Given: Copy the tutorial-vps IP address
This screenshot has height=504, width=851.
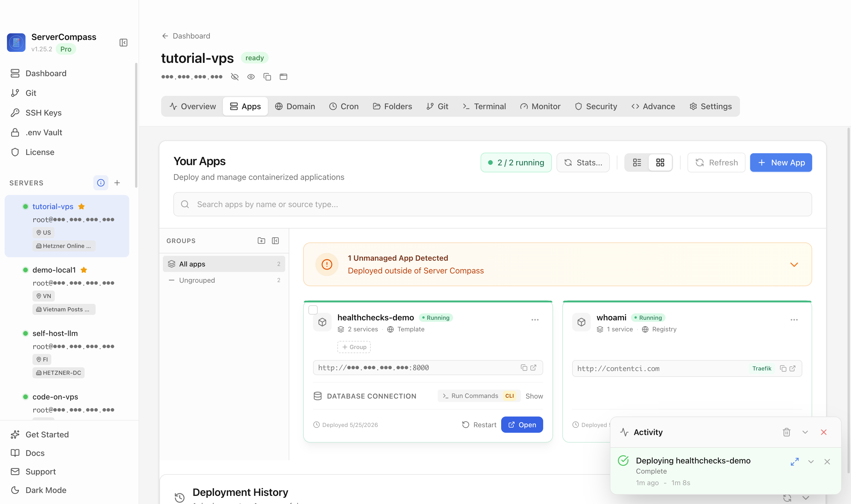Looking at the screenshot, I should point(267,77).
